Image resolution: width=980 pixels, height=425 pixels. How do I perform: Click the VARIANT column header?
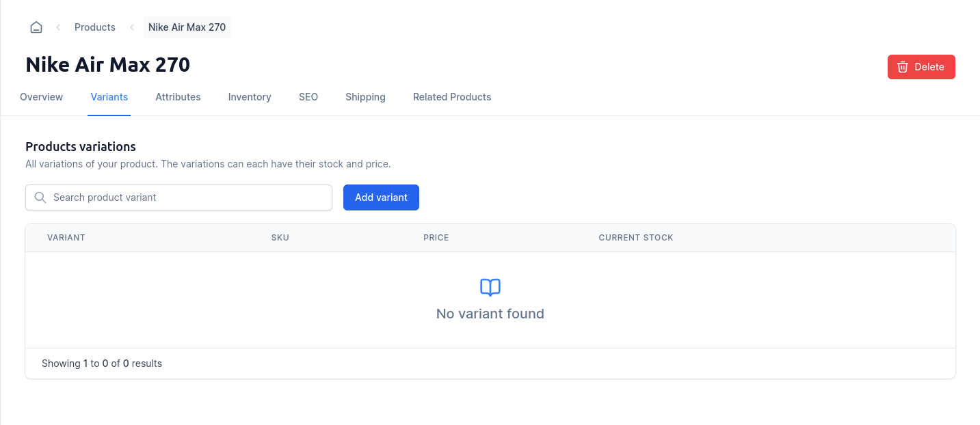(x=66, y=238)
